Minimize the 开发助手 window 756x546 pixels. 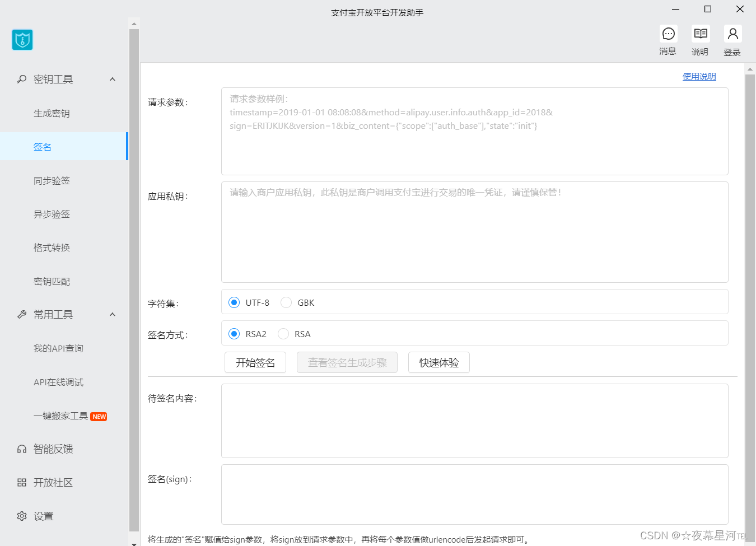[675, 9]
